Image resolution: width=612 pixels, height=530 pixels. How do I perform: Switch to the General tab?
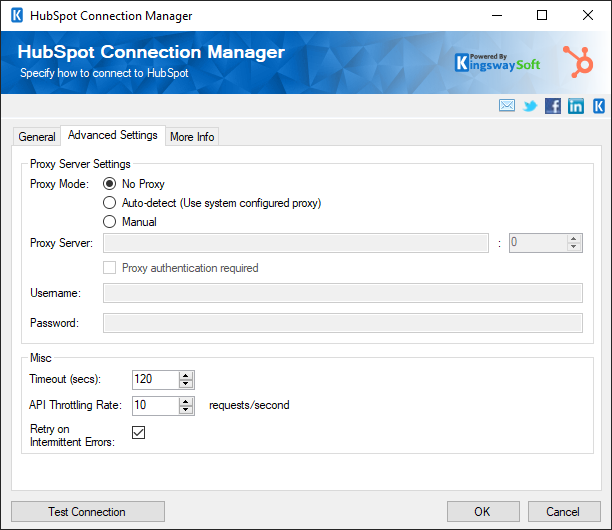point(37,137)
